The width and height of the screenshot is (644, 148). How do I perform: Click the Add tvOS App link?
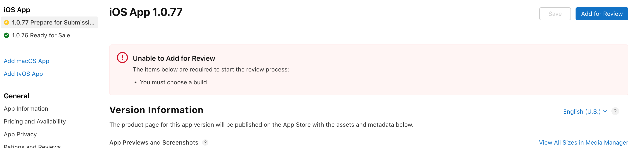23,74
